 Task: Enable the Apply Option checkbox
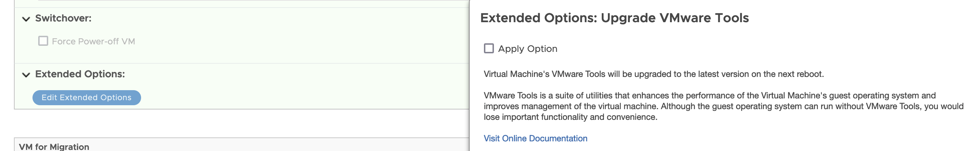[x=489, y=48]
